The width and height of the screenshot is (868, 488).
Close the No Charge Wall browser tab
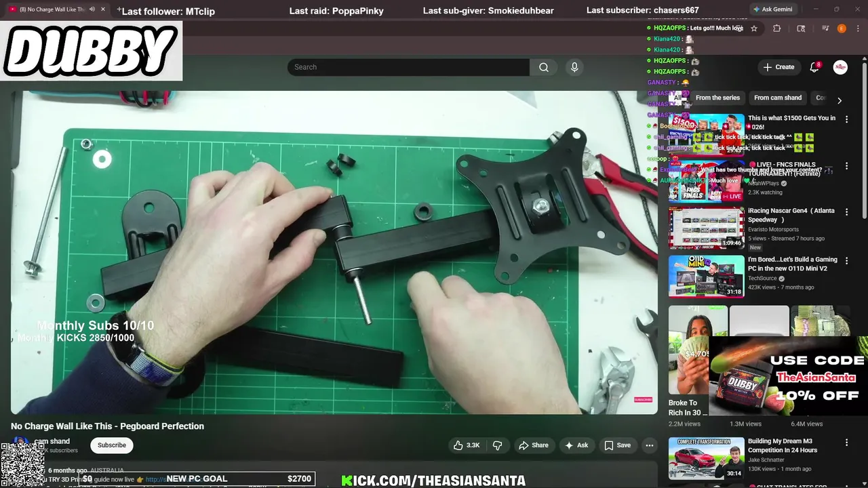[103, 9]
